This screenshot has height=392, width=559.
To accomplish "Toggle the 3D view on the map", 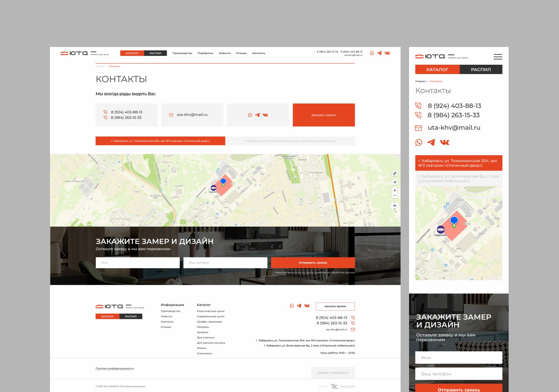I will click(x=395, y=206).
